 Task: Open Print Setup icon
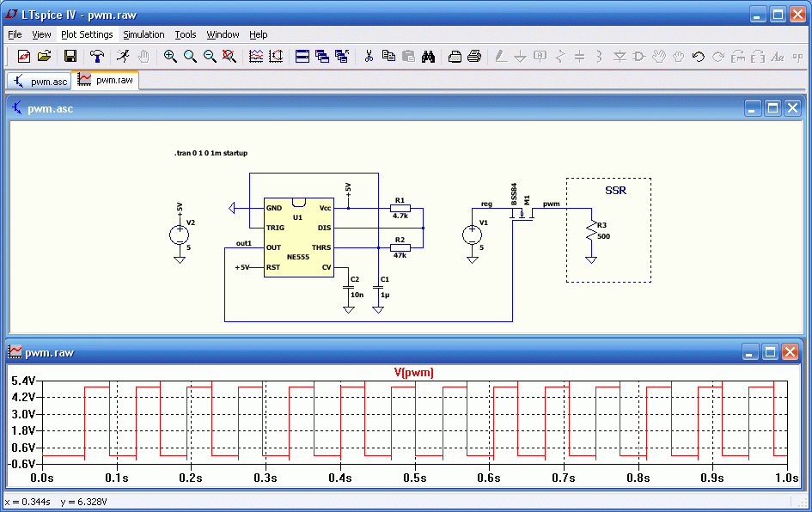coord(455,56)
